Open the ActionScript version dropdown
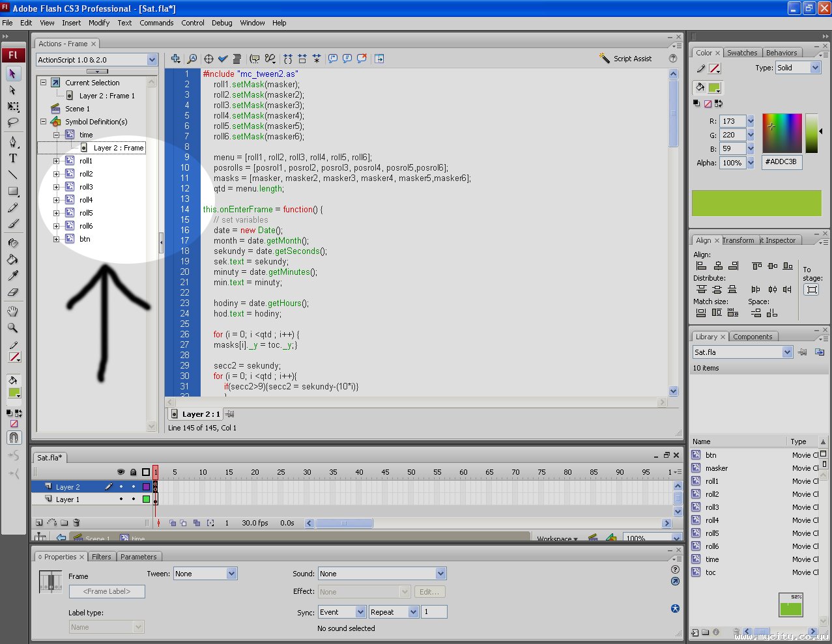This screenshot has width=832, height=644. pos(152,60)
